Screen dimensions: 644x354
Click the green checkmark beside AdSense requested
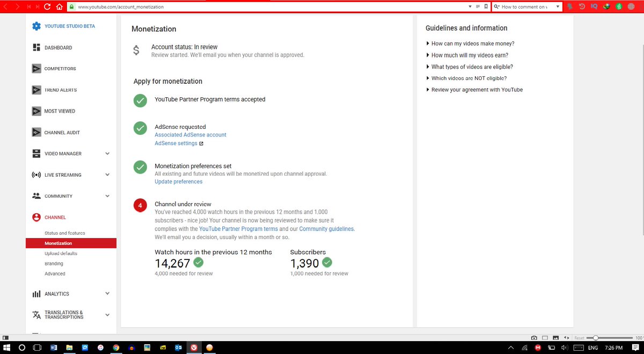pos(140,128)
